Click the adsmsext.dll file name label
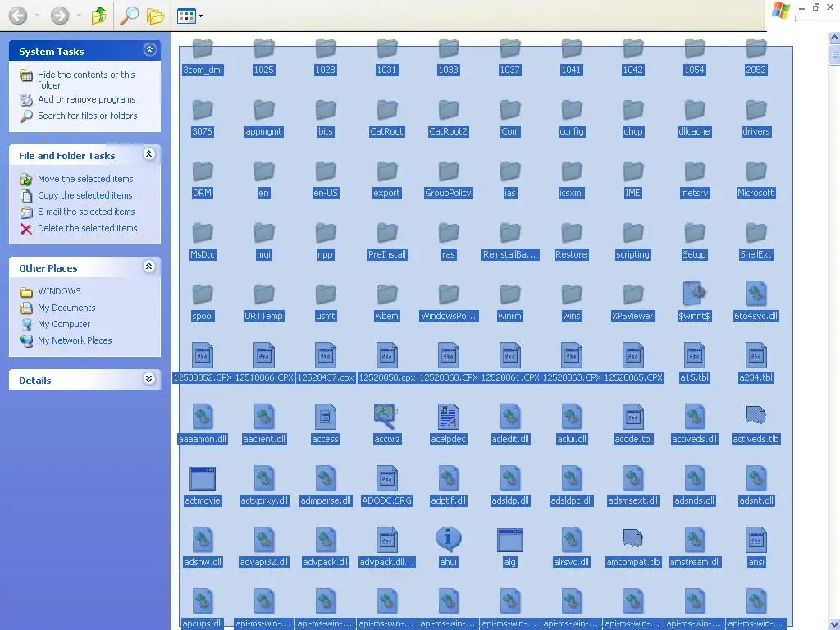 coord(632,500)
